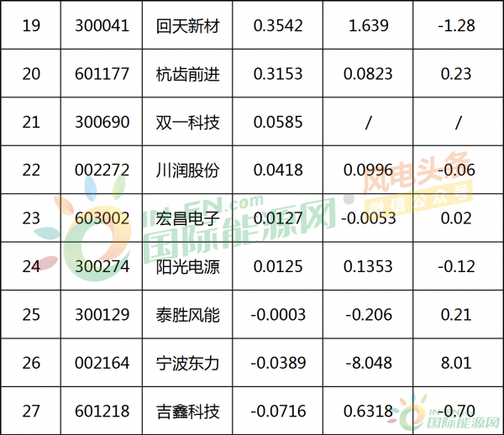Image resolution: width=504 pixels, height=435 pixels.
Task: Select stock code 603002
Action: [102, 218]
